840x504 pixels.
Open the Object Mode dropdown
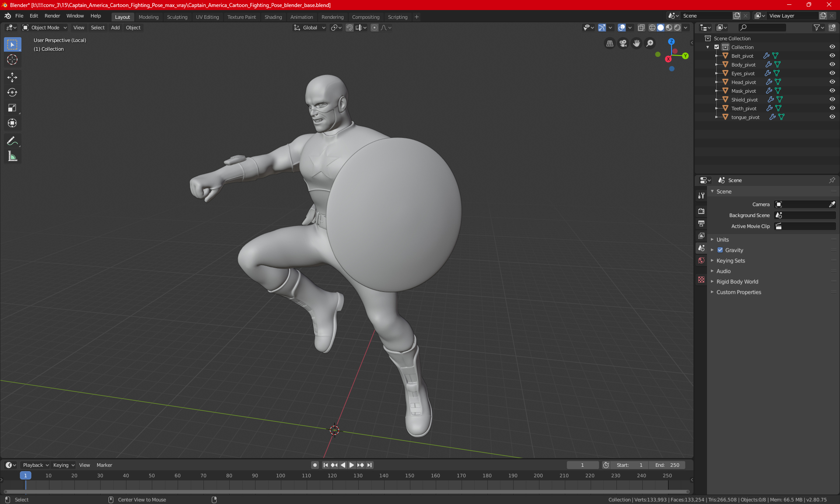point(45,28)
